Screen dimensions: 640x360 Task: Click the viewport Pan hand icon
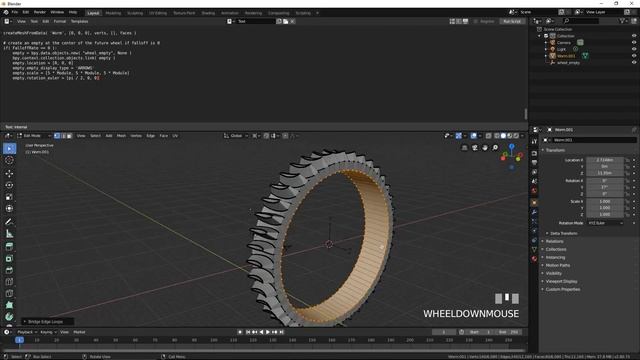click(485, 148)
